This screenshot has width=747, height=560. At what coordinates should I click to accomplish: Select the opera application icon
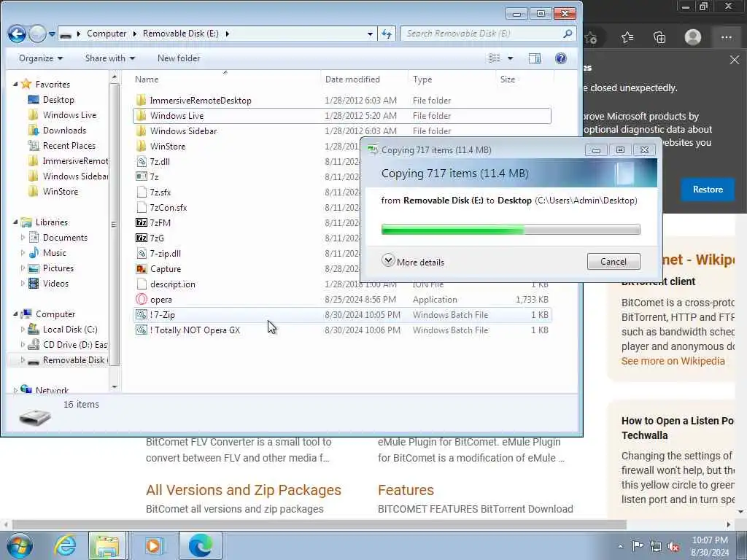(141, 300)
